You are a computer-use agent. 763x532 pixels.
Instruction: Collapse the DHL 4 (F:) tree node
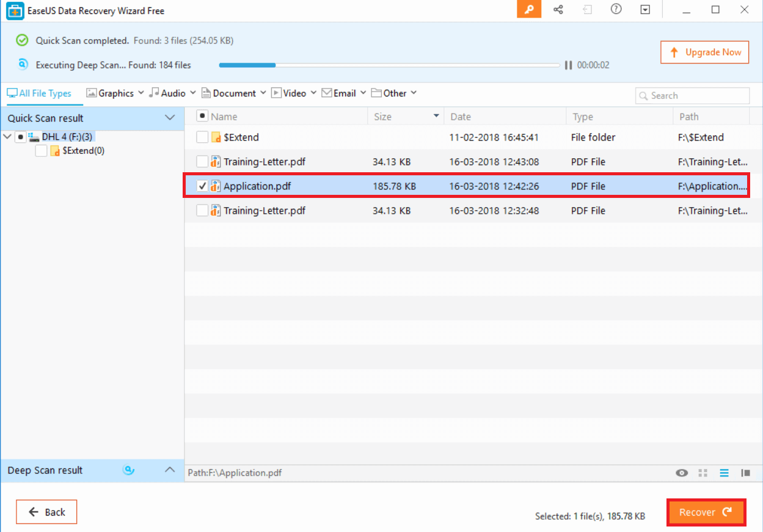8,137
